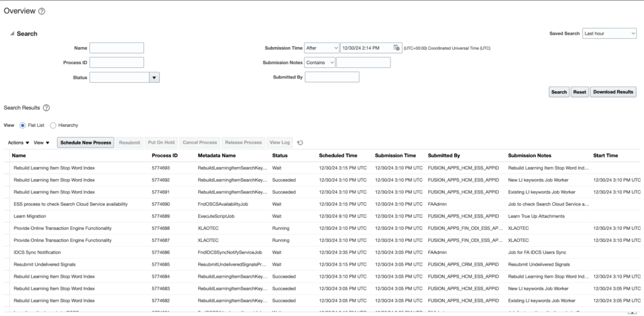Viewport: 644px width, 316px height.
Task: Select the Hierarchy radio button
Action: (x=53, y=126)
